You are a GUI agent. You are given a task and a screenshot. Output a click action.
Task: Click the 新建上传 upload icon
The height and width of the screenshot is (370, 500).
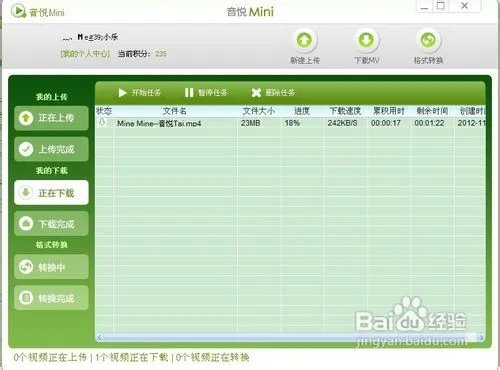click(x=304, y=40)
